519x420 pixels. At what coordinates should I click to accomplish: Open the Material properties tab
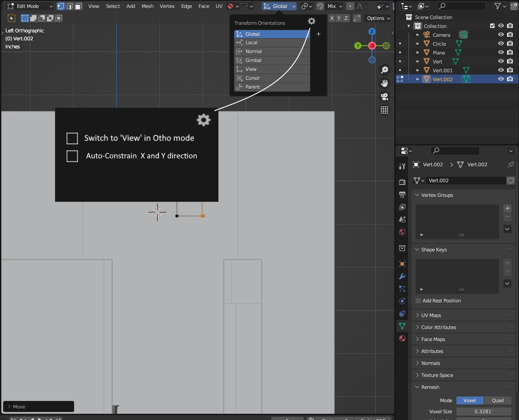[402, 338]
